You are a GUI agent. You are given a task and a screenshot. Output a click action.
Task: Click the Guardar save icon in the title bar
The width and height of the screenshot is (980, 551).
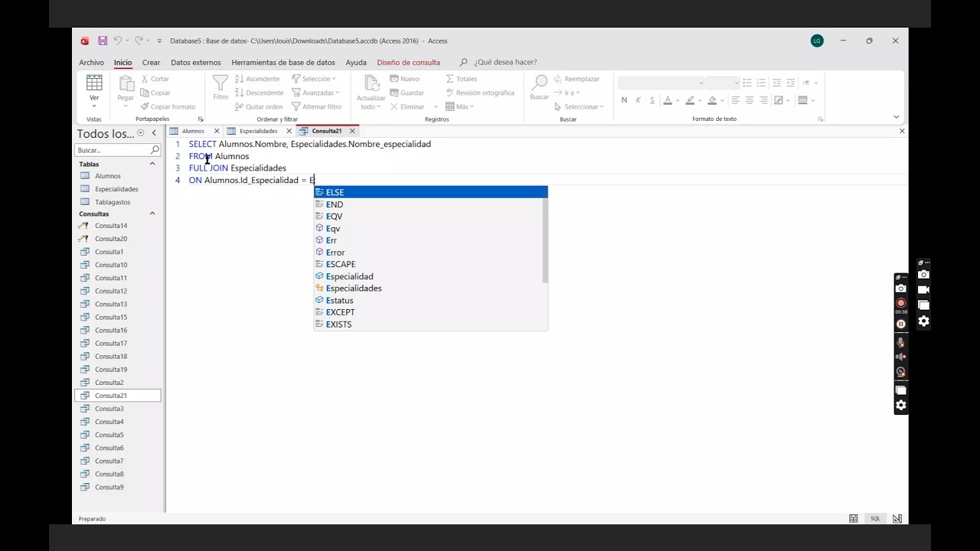tap(102, 41)
